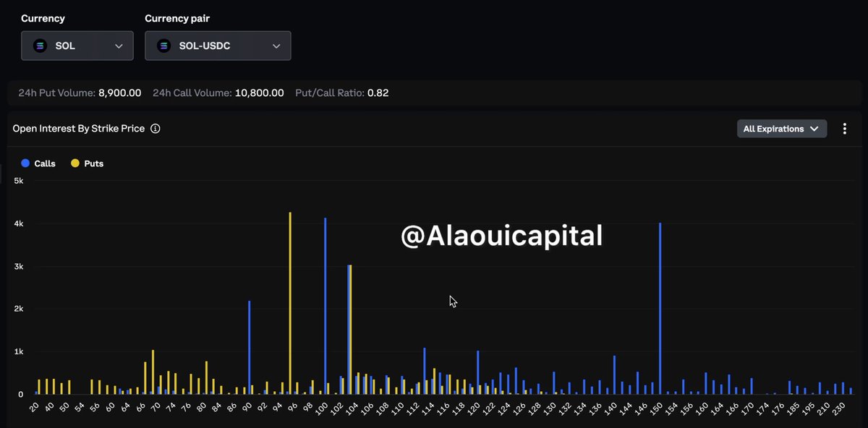Click the 24h Call Volume value 10,800.00
This screenshot has height=428, width=868.
(x=260, y=93)
